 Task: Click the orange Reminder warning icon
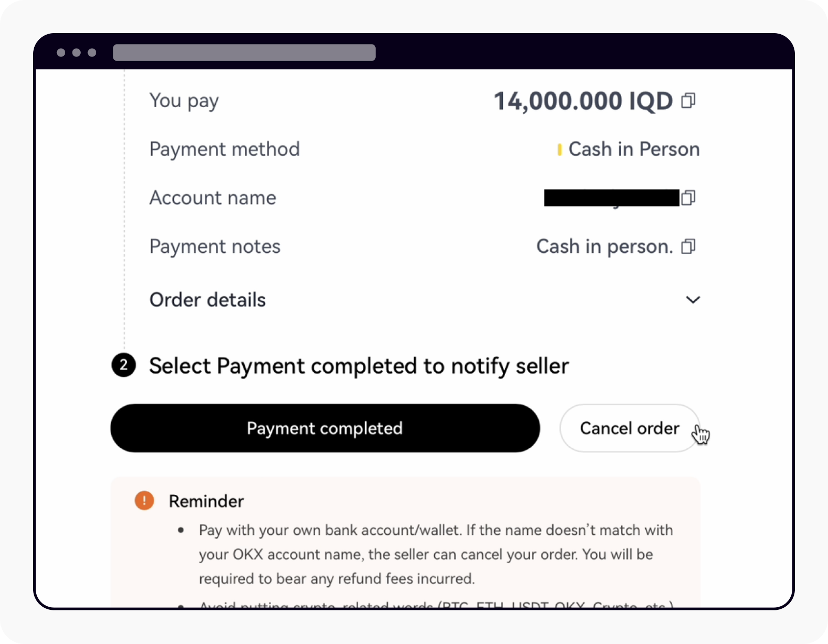tap(144, 501)
